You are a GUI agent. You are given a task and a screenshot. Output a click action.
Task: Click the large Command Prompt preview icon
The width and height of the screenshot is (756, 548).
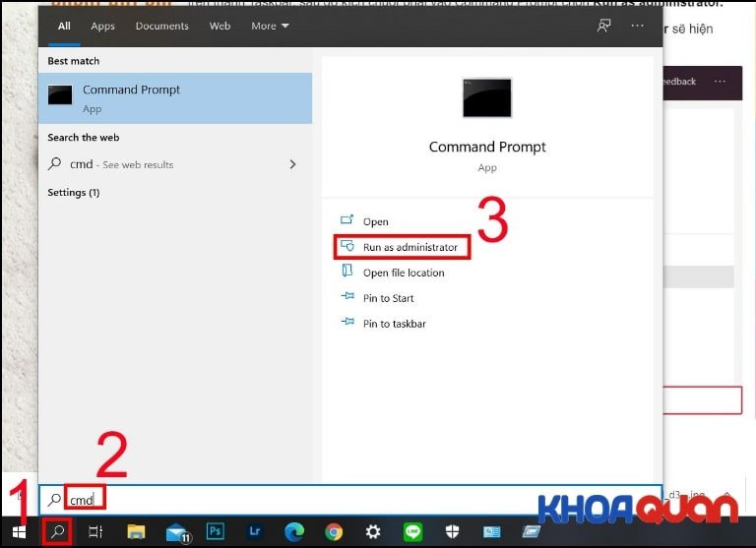click(x=487, y=97)
